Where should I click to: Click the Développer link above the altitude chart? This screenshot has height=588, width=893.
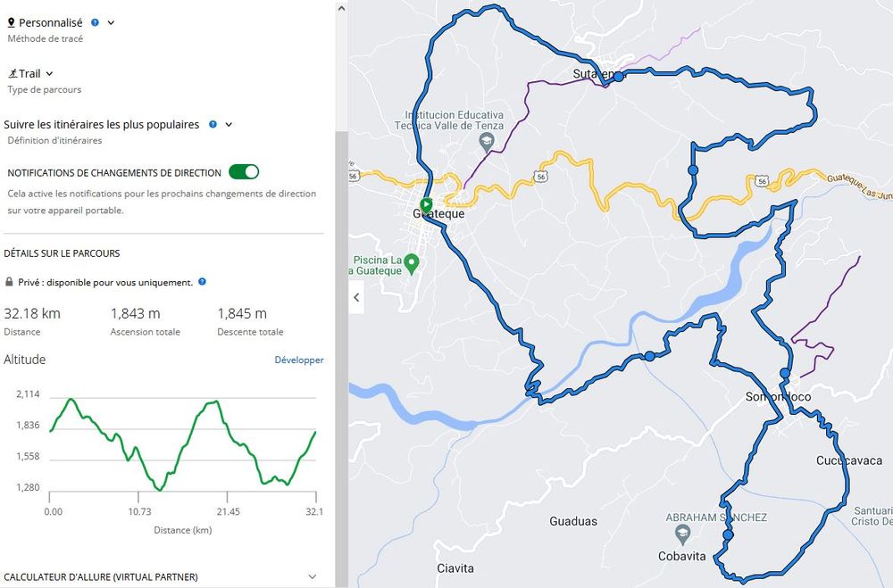click(298, 360)
